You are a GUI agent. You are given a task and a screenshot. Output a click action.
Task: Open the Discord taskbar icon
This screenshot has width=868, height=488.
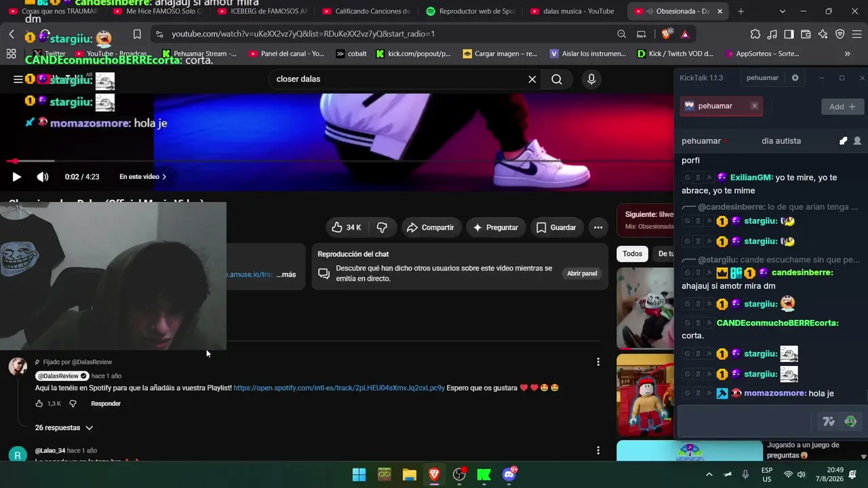click(x=509, y=474)
